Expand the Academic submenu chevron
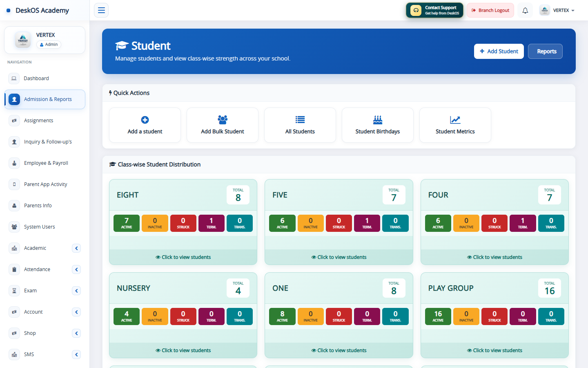Screen dimensions: 588x368 [x=76, y=248]
